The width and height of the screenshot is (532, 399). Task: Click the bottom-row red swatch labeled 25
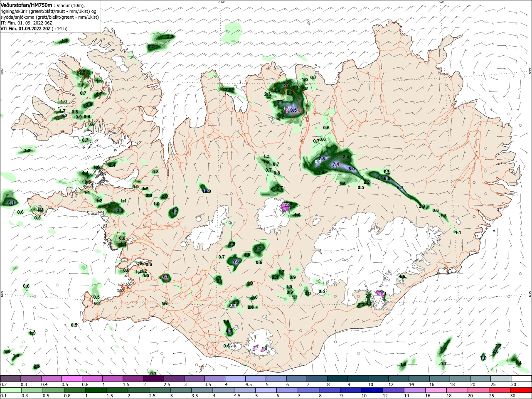[x=501, y=390]
